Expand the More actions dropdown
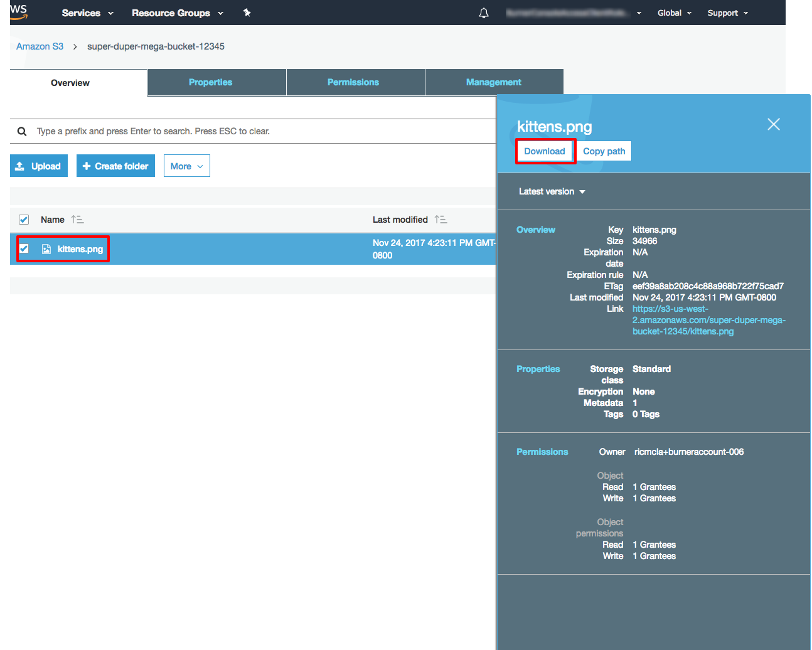The width and height of the screenshot is (812, 650). (x=187, y=166)
